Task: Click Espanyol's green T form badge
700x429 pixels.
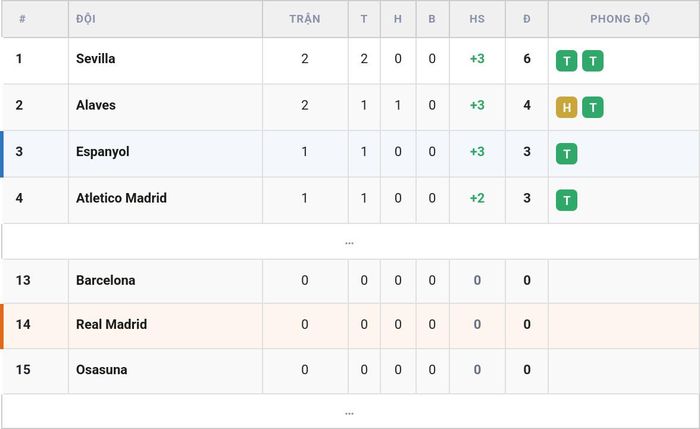Action: click(x=567, y=154)
